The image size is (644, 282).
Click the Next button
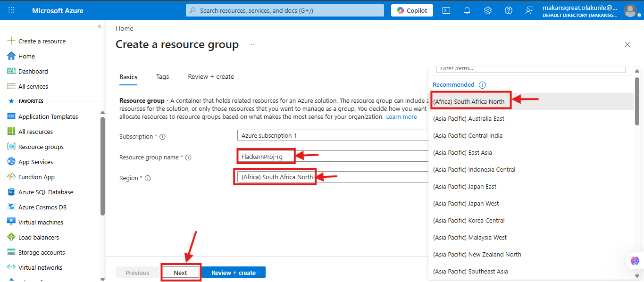click(180, 273)
